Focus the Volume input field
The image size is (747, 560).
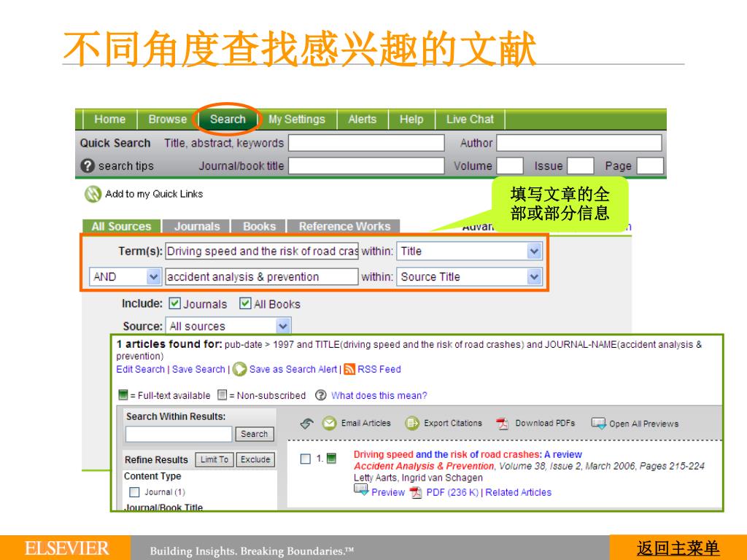tap(510, 166)
